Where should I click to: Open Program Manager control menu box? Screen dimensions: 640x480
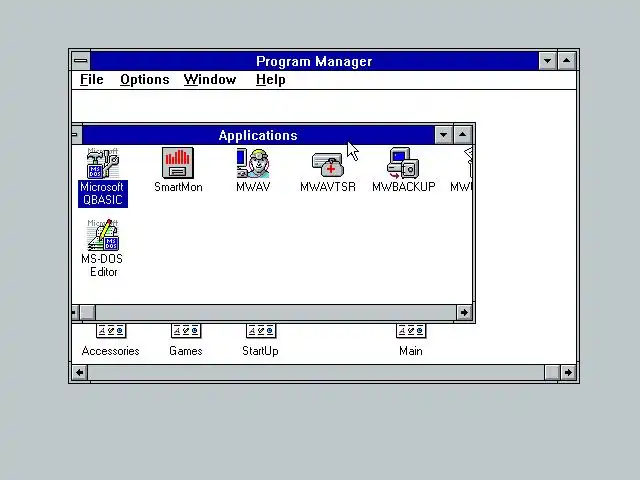(x=81, y=61)
